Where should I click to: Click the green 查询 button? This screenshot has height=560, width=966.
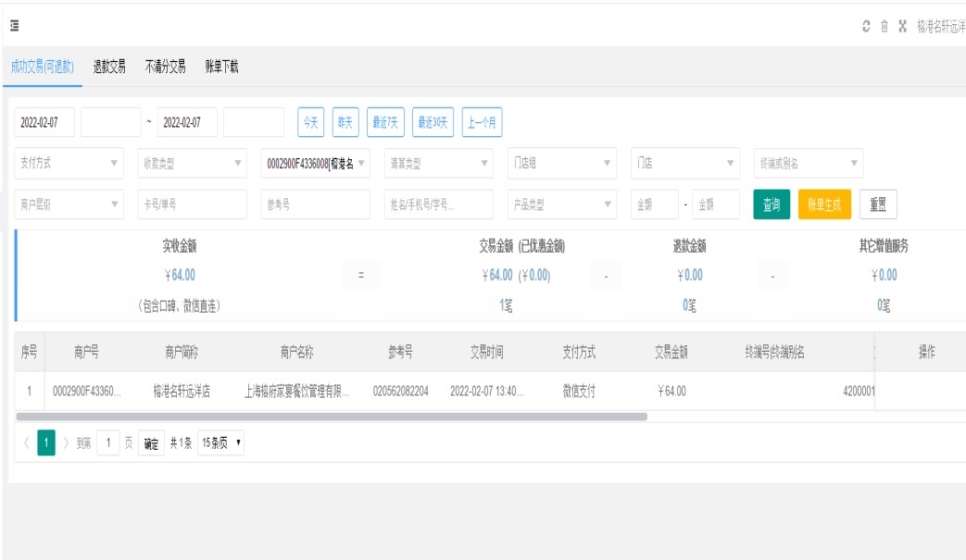(771, 205)
